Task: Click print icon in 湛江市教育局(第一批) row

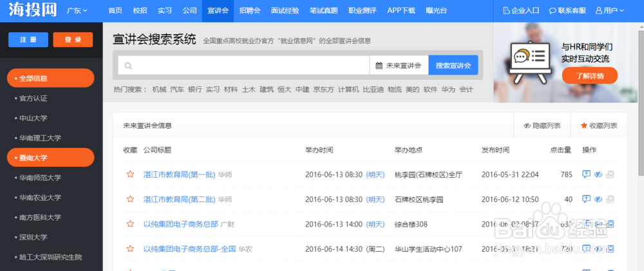Action: (610, 174)
